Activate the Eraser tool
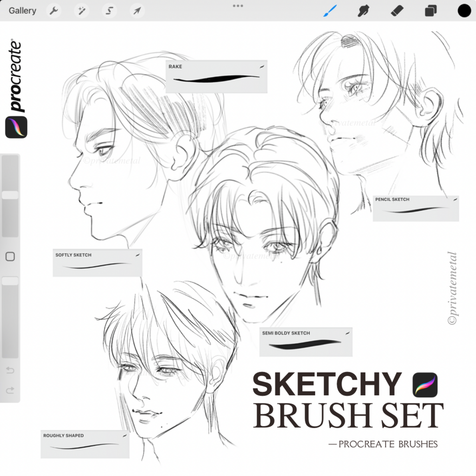The image size is (476, 476). 397,10
